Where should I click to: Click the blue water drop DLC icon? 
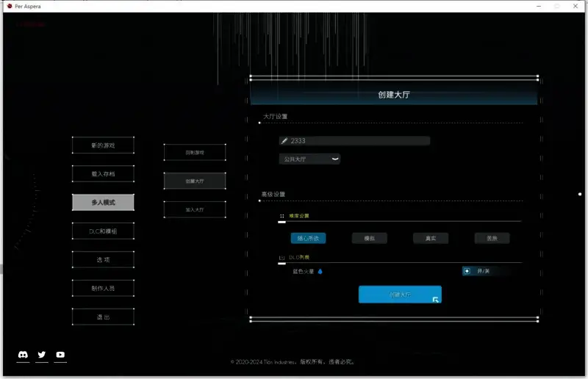click(320, 271)
